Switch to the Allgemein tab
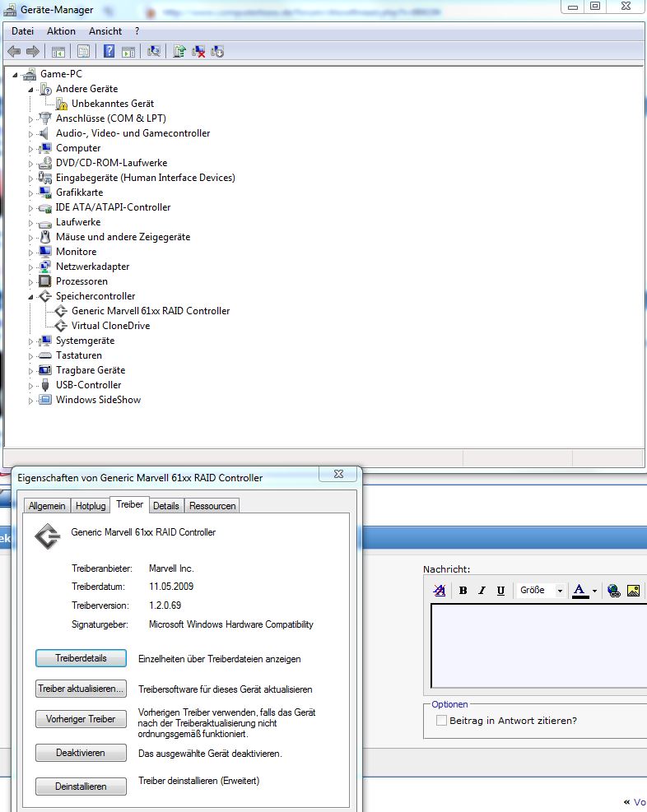This screenshot has height=812, width=647. tap(47, 506)
